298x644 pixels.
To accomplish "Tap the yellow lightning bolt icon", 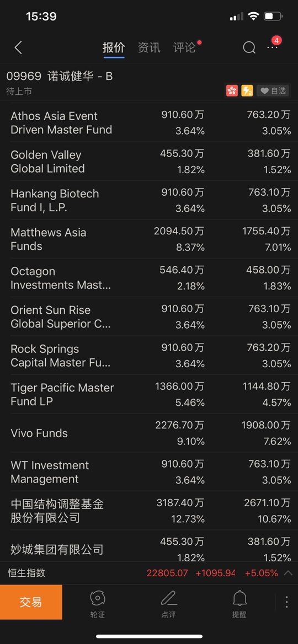I will [x=247, y=90].
